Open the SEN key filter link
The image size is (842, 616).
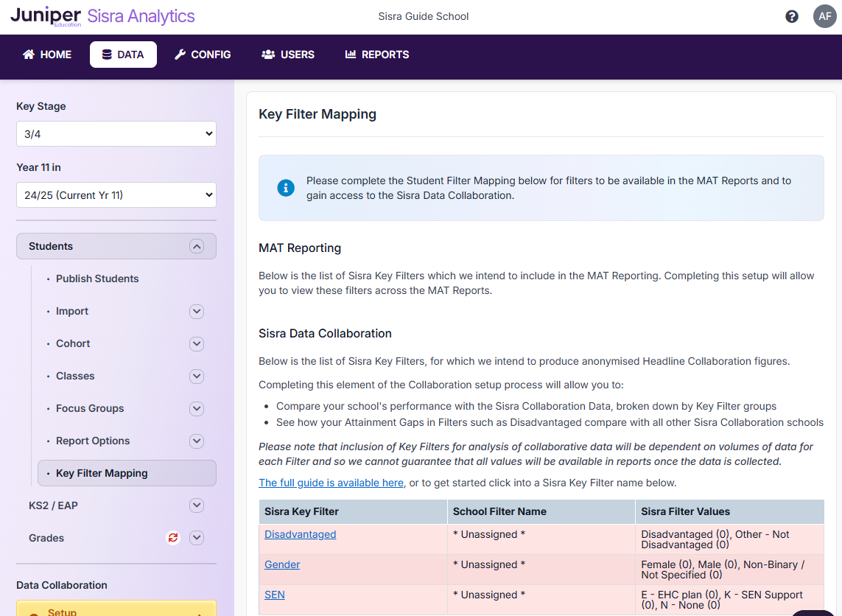274,595
